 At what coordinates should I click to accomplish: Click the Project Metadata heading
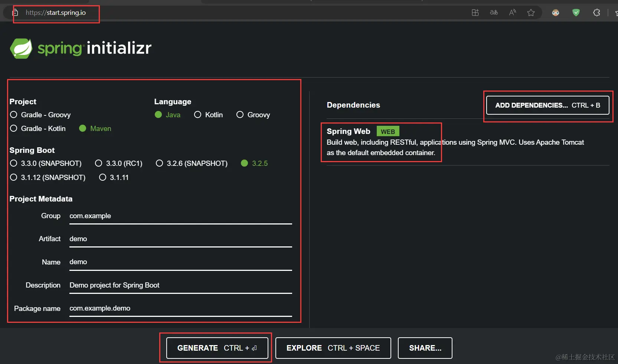(x=41, y=199)
